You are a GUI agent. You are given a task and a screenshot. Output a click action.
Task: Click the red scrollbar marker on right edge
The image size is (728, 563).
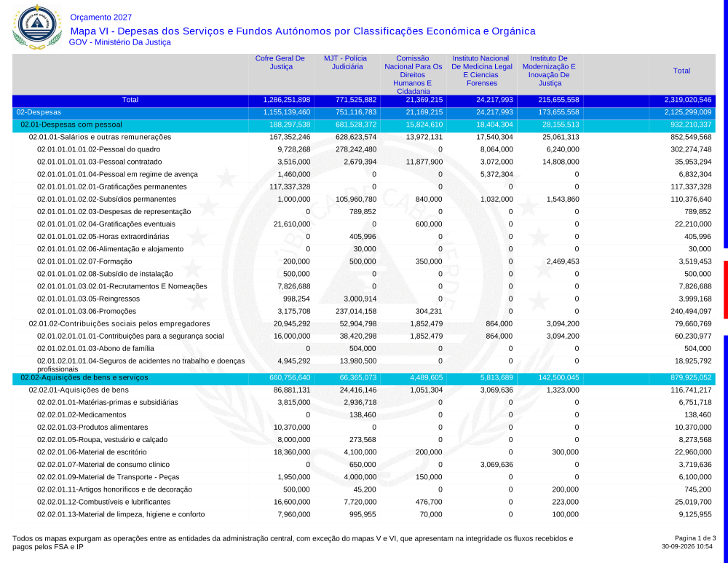point(726,290)
